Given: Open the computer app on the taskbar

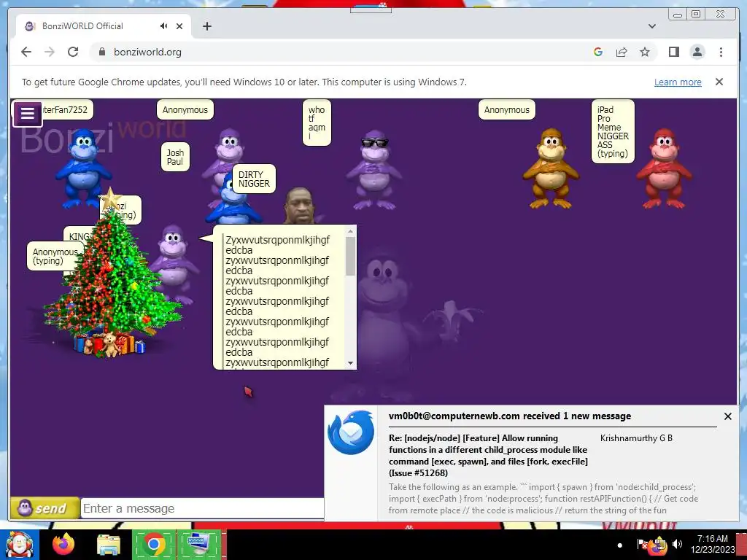Looking at the screenshot, I should click(198, 545).
